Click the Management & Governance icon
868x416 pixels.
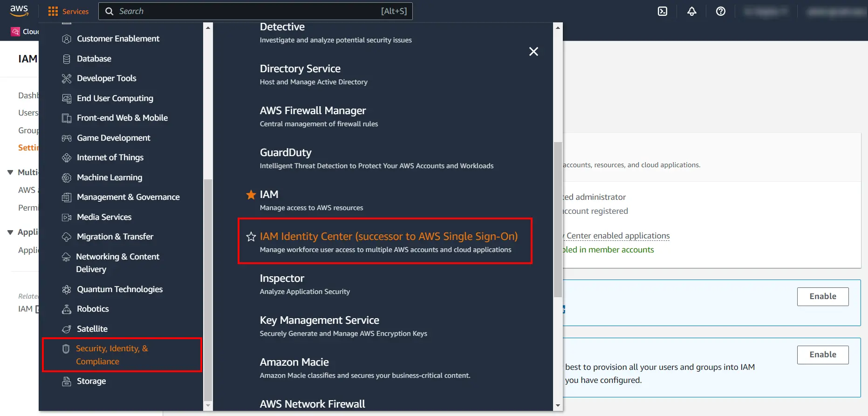[67, 197]
